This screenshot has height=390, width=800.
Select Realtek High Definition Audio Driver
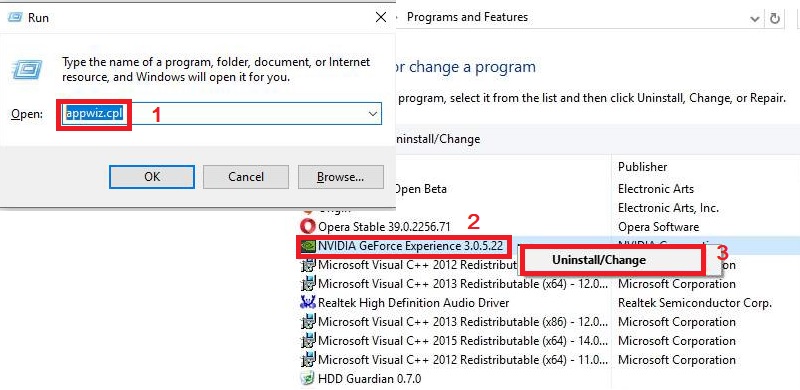[413, 303]
